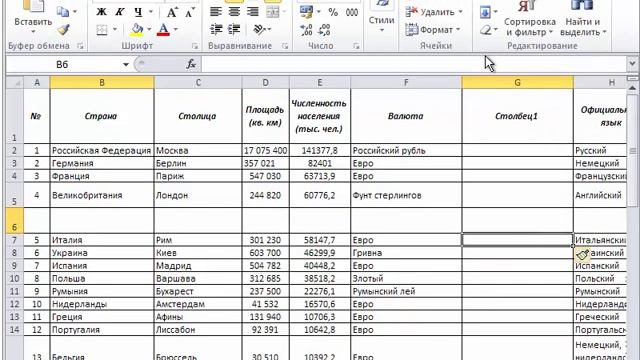Apply the yellow fill color bucket
This screenshot has height=360, width=640.
click(x=137, y=29)
